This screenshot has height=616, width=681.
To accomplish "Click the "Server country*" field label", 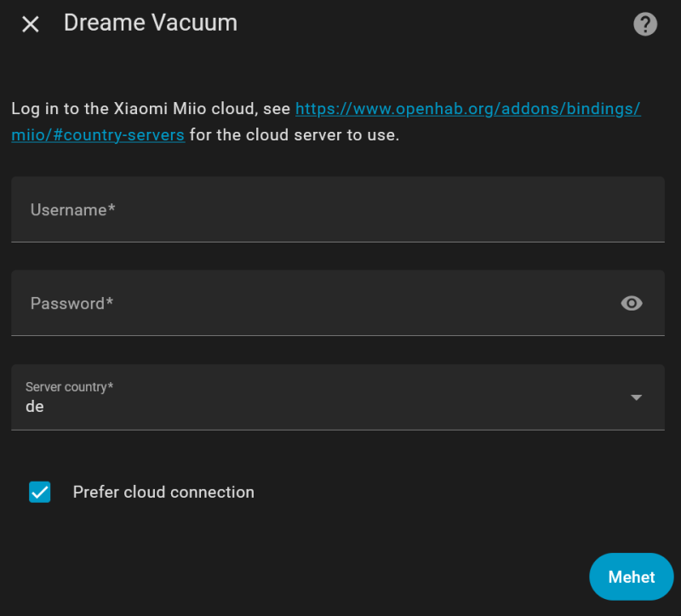I will 69,387.
